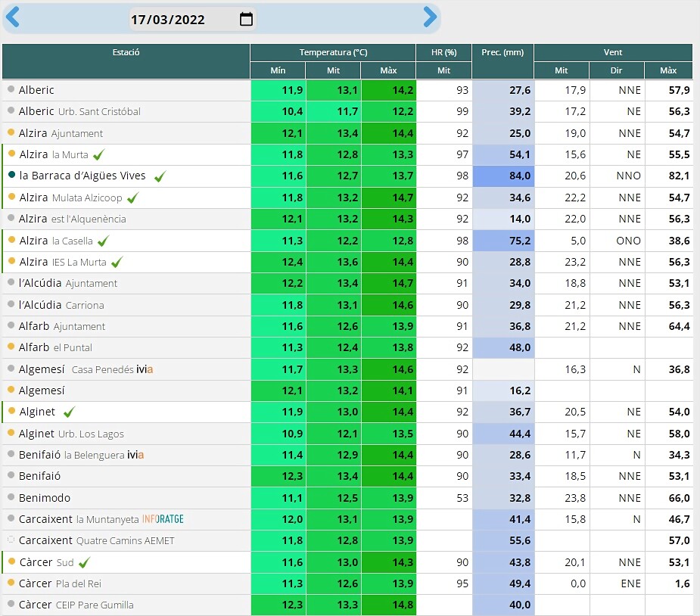Viewport: 700px width, 616px height.
Task: Click orange status dot for Alzira Ajuntament
Action: pos(11,132)
